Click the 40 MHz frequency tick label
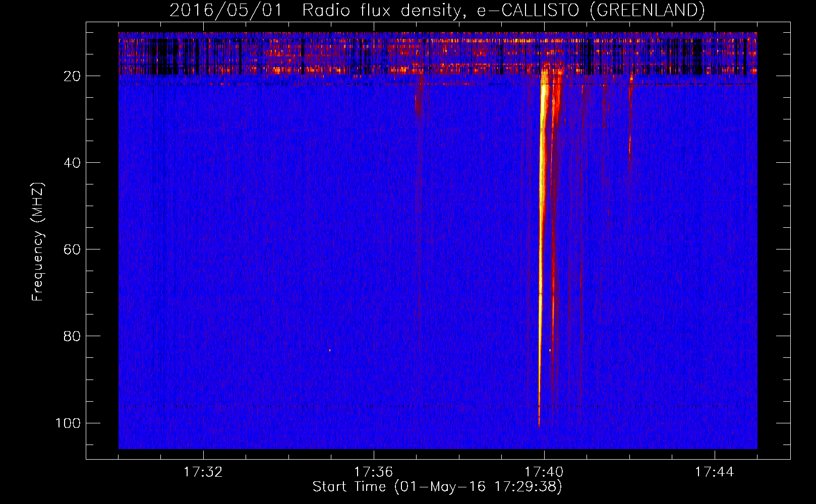 72,163
